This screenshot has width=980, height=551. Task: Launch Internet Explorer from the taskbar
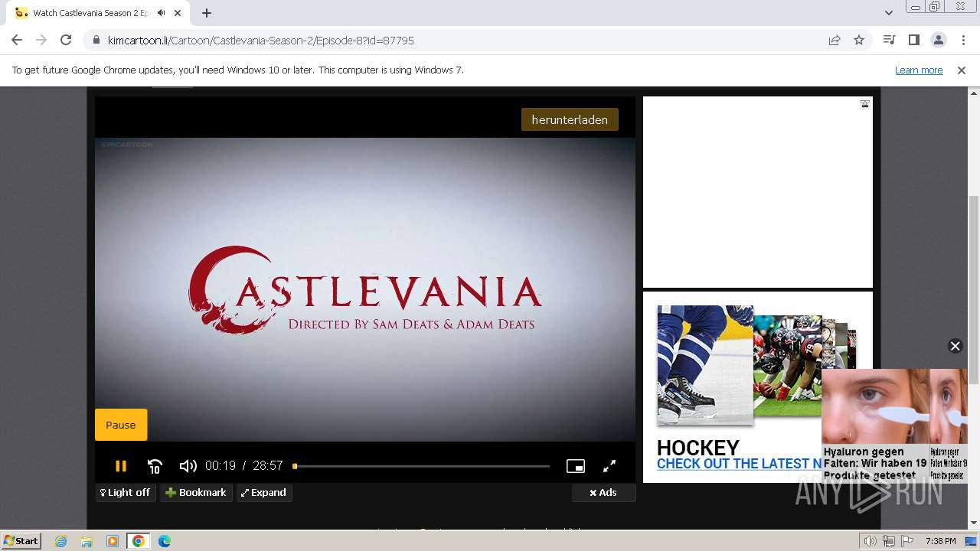click(61, 541)
